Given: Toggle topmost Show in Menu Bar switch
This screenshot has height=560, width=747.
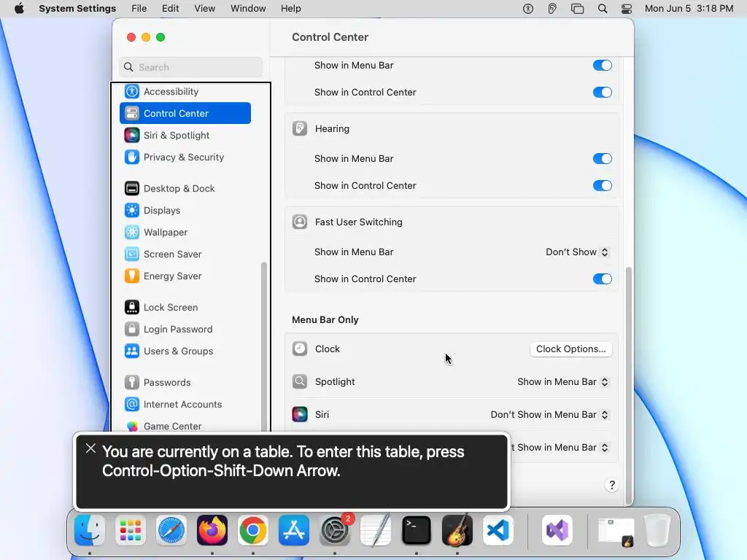Looking at the screenshot, I should (602, 65).
